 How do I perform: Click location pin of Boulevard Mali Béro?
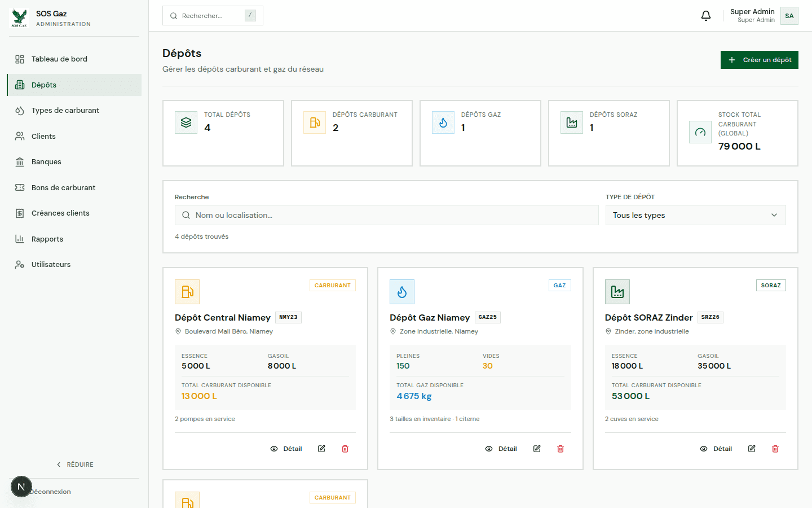coord(178,331)
